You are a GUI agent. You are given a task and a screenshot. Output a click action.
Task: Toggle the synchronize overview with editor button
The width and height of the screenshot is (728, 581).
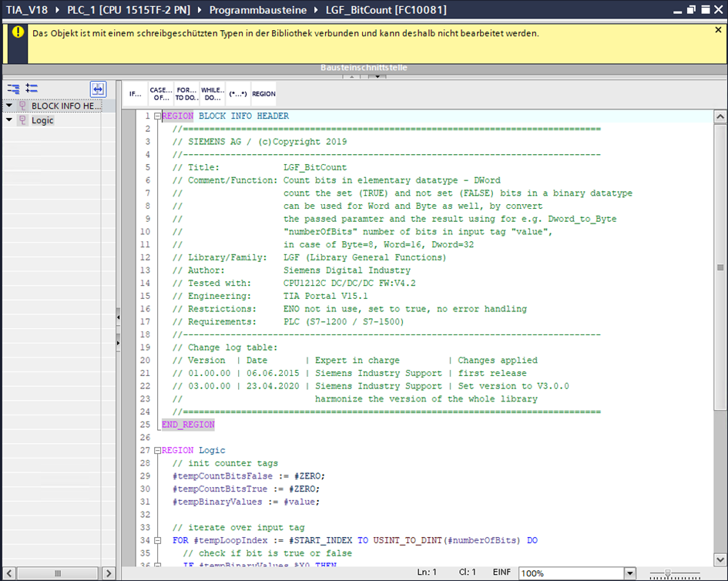click(x=97, y=89)
